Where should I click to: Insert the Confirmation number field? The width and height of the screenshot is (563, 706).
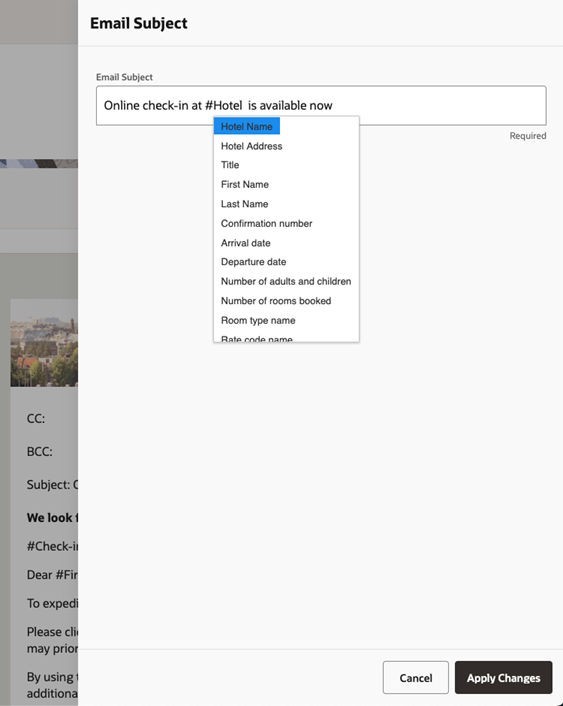pos(266,223)
